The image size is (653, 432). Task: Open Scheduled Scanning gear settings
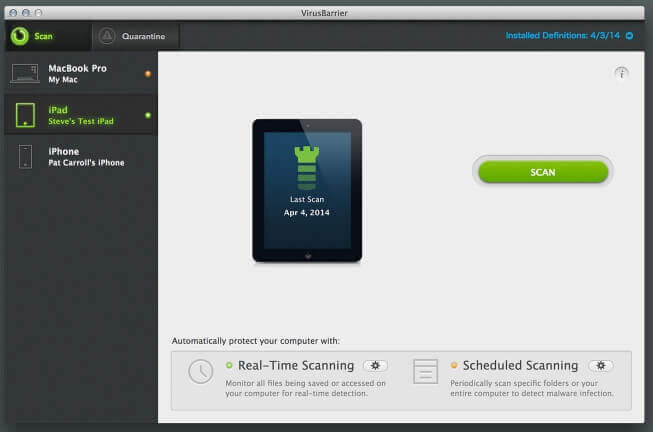pyautogui.click(x=601, y=366)
